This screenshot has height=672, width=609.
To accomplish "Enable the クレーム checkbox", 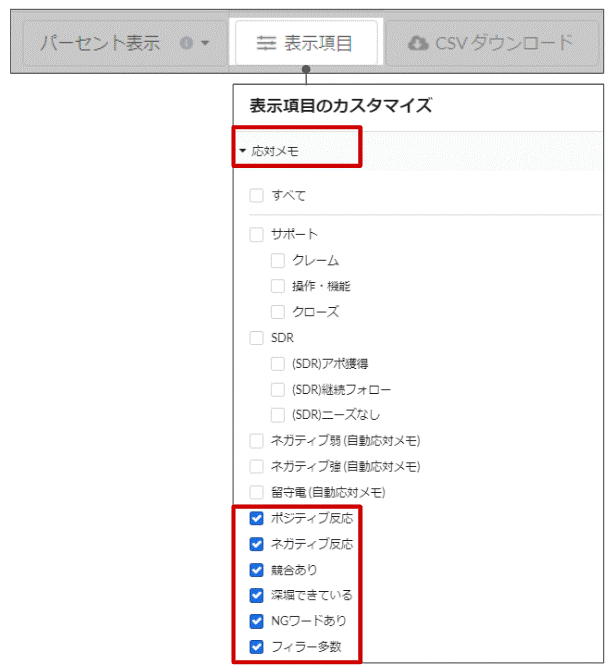I will click(278, 260).
